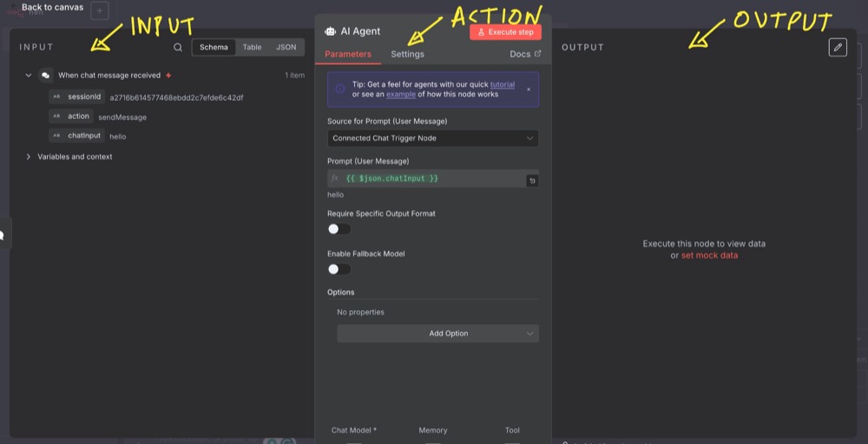Switch to the Schema view tab

[x=214, y=47]
